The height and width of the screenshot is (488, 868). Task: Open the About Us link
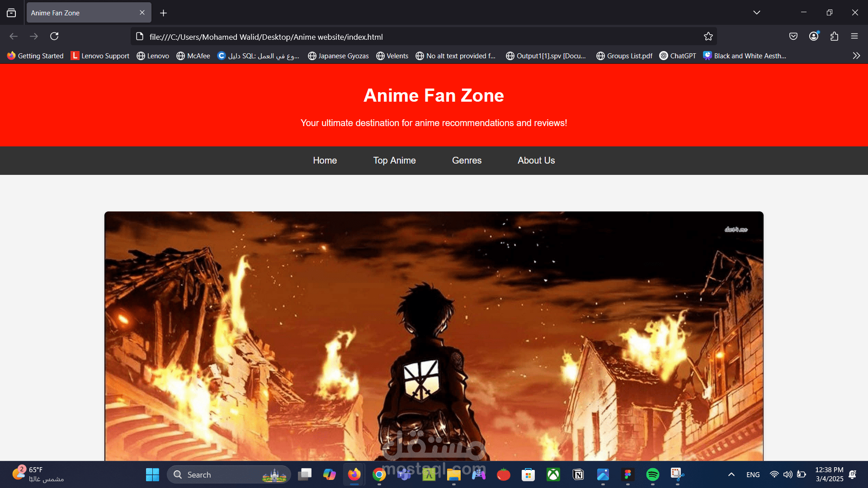536,160
